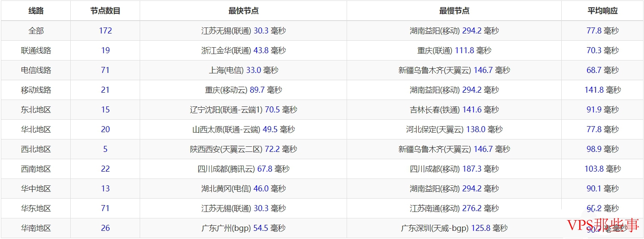Viewport: 644px width, 239px height.
Task: Click node count 71 for 华东地区
Action: [x=105, y=209]
